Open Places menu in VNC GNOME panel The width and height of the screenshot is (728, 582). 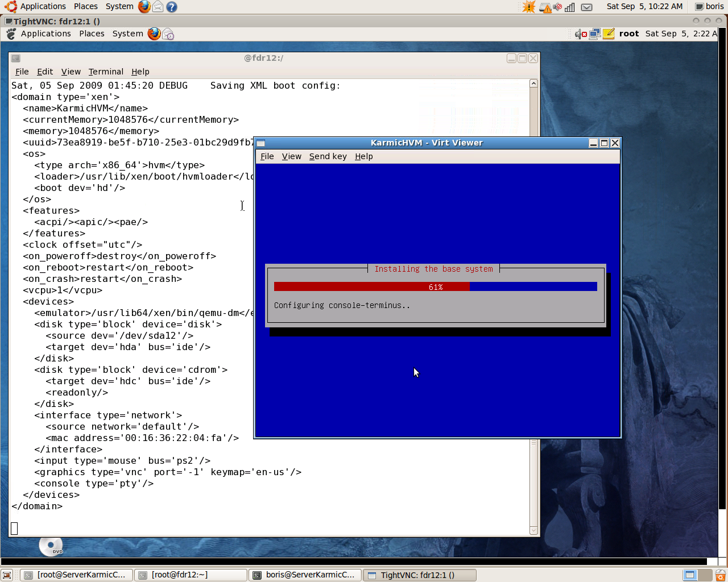[92, 34]
